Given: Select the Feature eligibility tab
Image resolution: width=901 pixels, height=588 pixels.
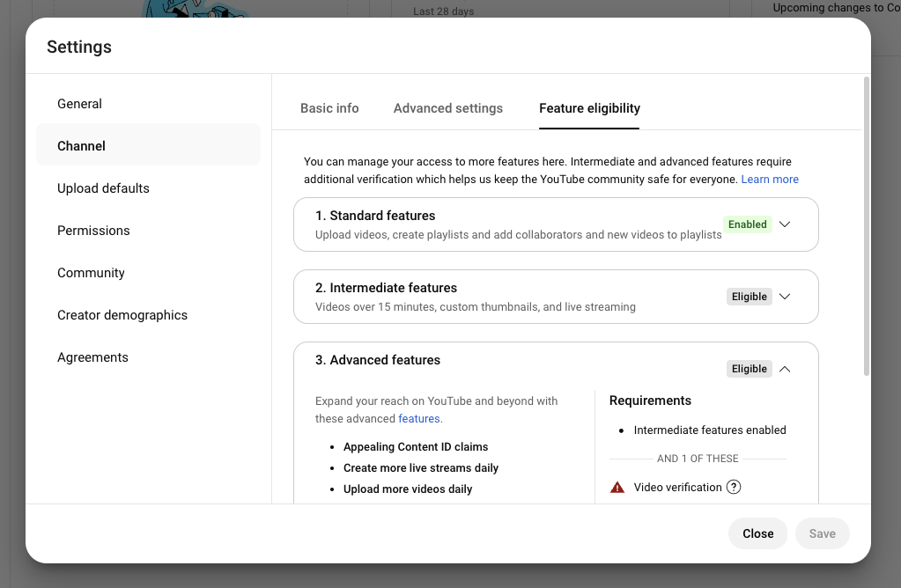Looking at the screenshot, I should [x=589, y=108].
